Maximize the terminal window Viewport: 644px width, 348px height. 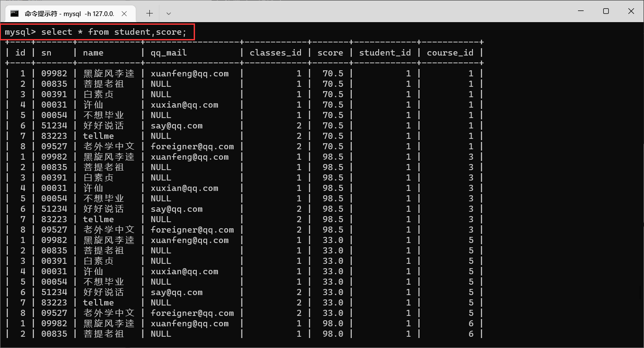tap(606, 11)
